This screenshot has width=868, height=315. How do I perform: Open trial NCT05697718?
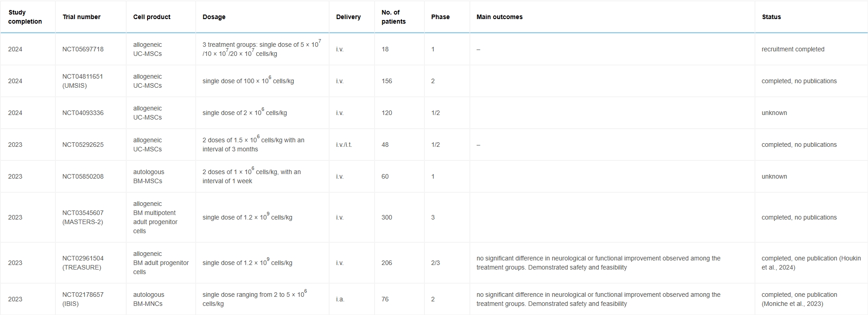point(83,49)
